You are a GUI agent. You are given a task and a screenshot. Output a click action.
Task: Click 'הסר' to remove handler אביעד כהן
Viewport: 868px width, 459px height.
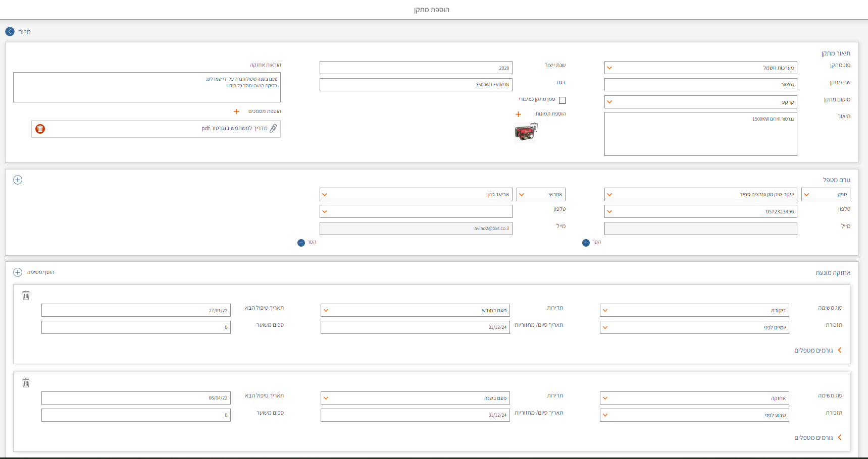click(301, 243)
